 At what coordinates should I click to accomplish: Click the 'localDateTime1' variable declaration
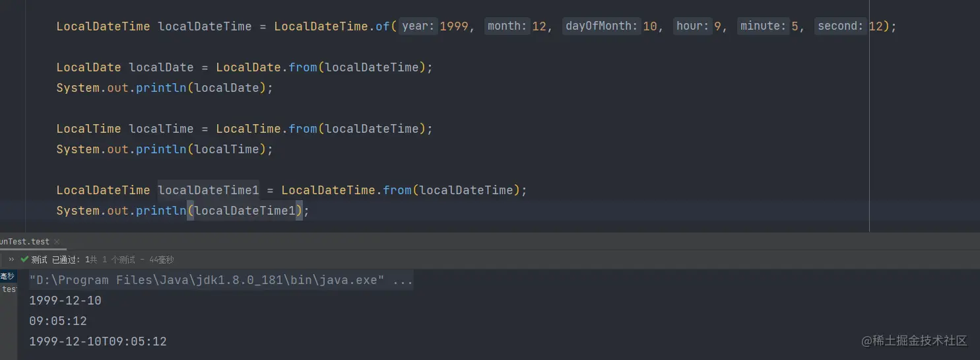(209, 190)
